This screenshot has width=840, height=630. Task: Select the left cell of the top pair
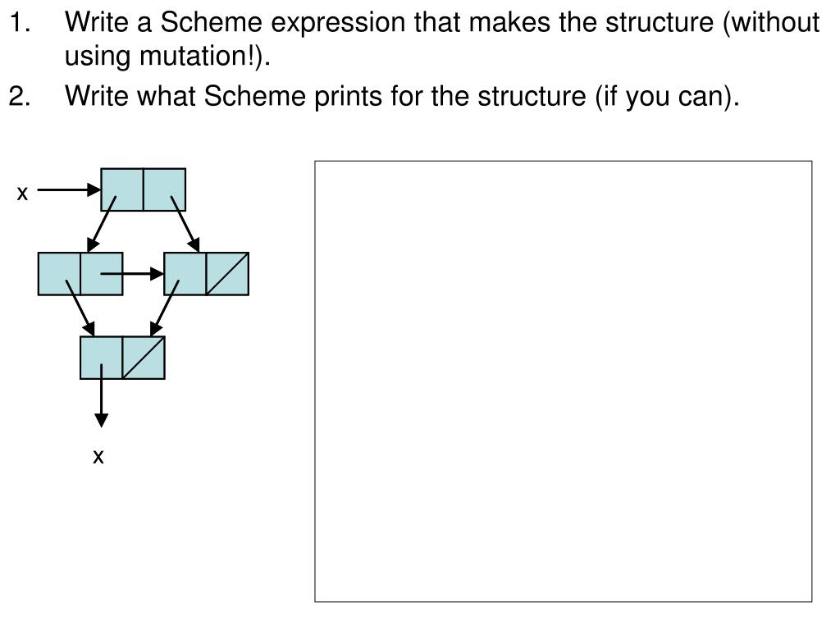[x=122, y=189]
